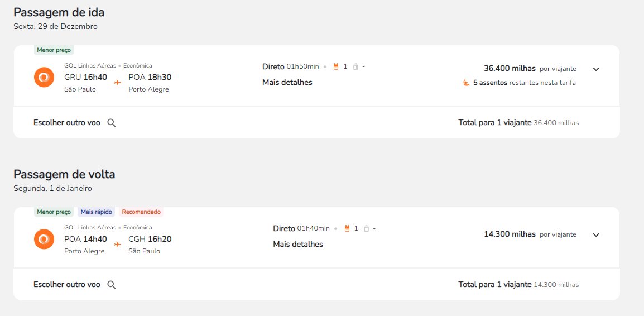Click the gray luggage icon on outbound flight
Viewport: 644px width, 316px height.
(x=355, y=66)
